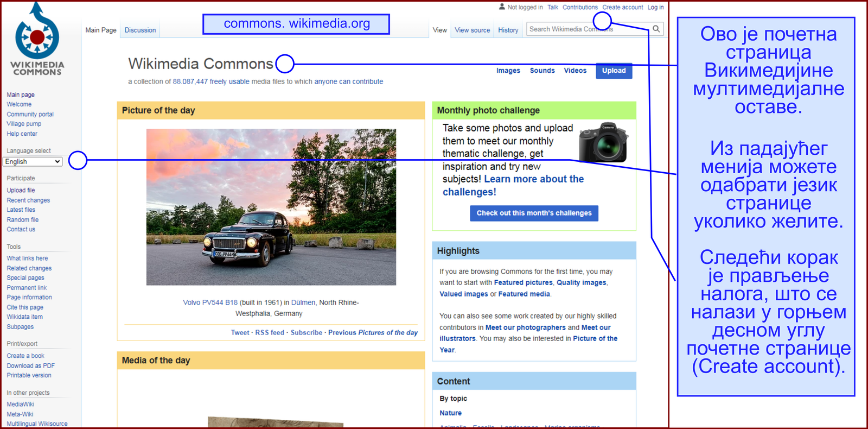Click the user icon beside Not logged in
The height and width of the screenshot is (429, 868).
(x=502, y=7)
